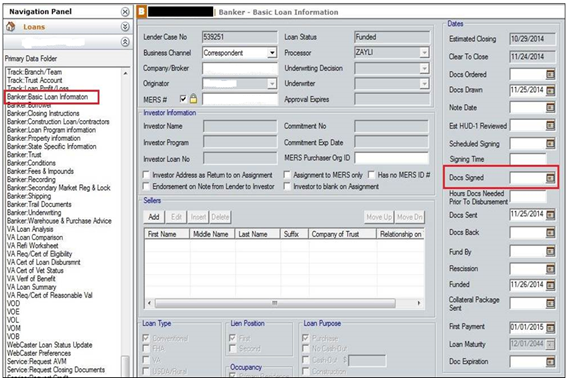Click the Hours Docs Needed Prior To Disbursement field
This screenshot has height=380, width=568.
pos(528,197)
